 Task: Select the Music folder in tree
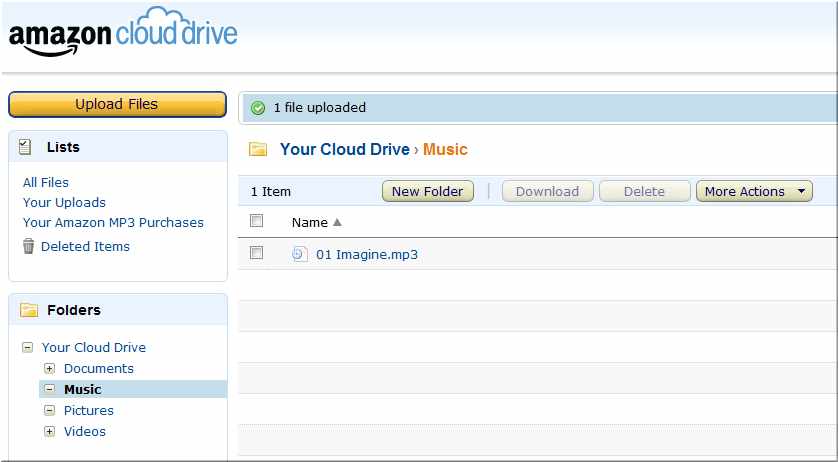[x=83, y=389]
